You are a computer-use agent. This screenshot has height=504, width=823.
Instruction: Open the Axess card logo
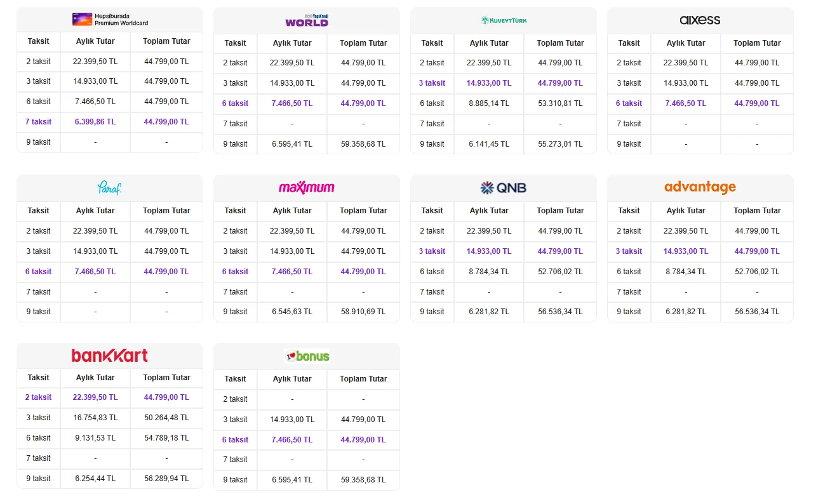pyautogui.click(x=700, y=20)
